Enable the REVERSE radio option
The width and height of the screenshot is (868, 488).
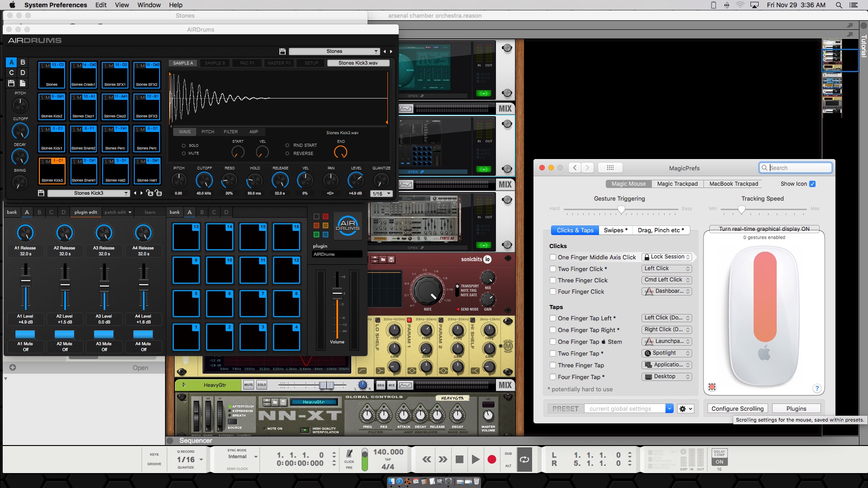[287, 154]
